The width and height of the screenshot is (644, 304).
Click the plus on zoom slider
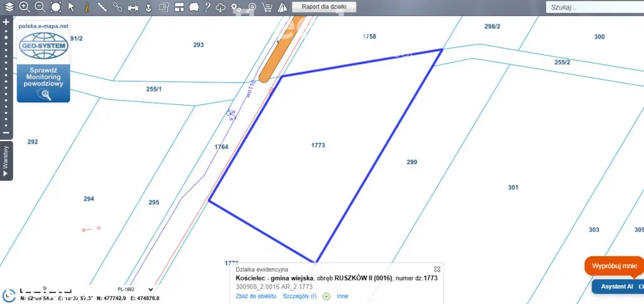click(6, 21)
